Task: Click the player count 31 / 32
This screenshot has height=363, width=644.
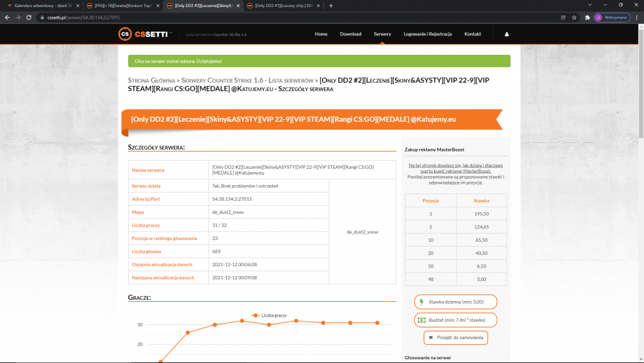Action: (220, 225)
